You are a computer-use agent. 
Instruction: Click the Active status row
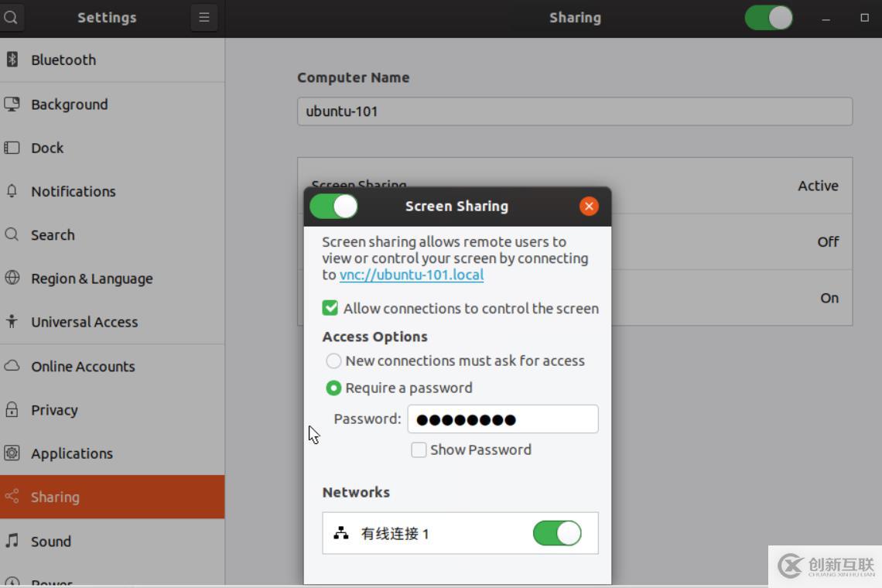[x=575, y=186]
